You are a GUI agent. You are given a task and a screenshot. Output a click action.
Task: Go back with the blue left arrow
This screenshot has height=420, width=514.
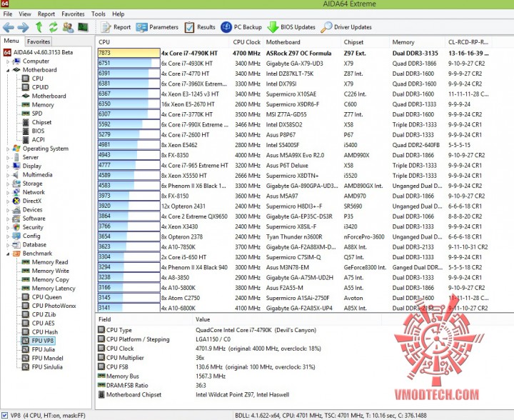[x=9, y=27]
